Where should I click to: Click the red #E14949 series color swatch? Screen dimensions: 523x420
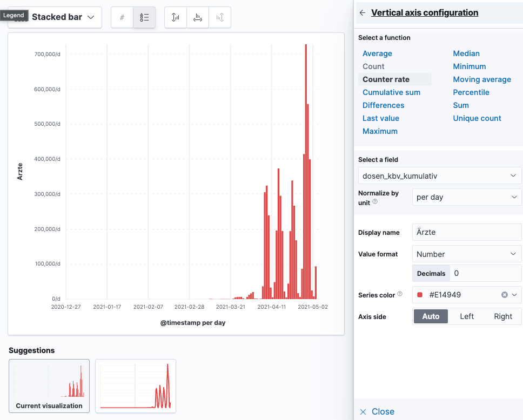[420, 295]
